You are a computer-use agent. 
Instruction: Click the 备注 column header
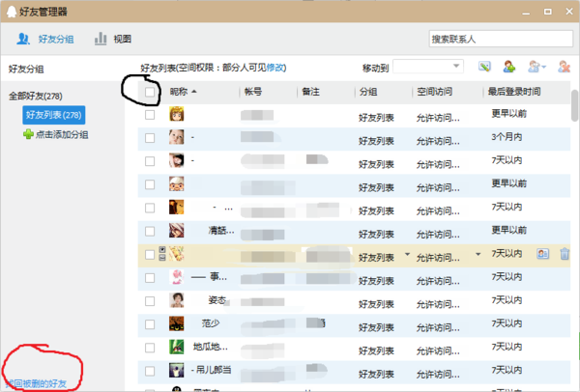[x=310, y=92]
